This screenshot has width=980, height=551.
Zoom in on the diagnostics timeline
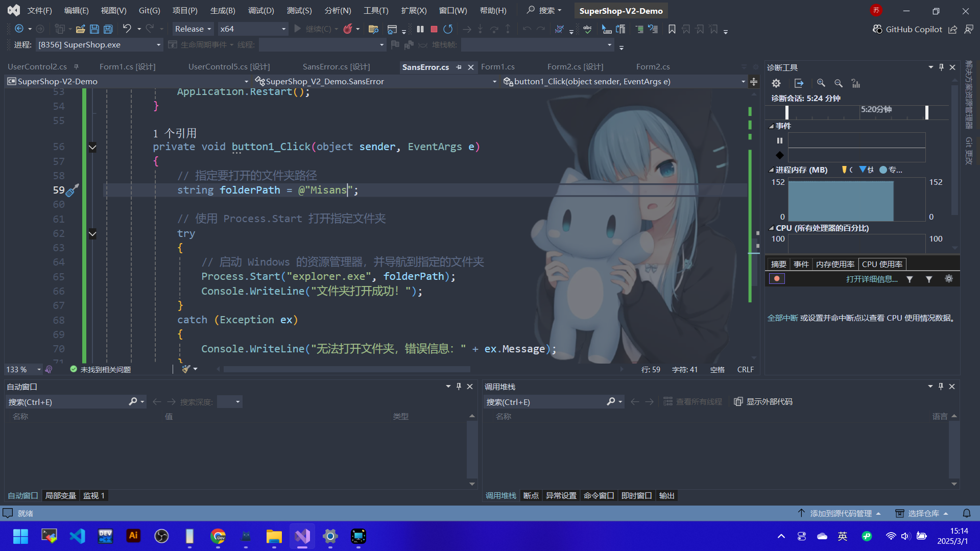pyautogui.click(x=821, y=83)
